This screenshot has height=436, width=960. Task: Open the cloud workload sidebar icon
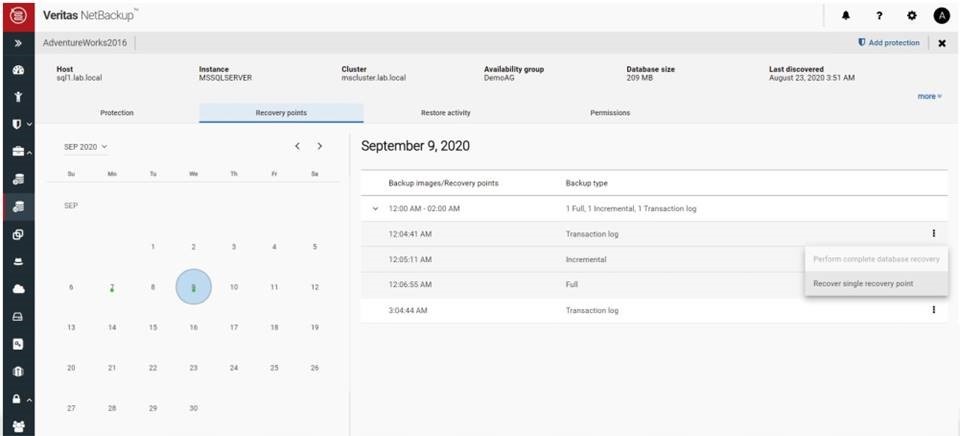(x=18, y=289)
